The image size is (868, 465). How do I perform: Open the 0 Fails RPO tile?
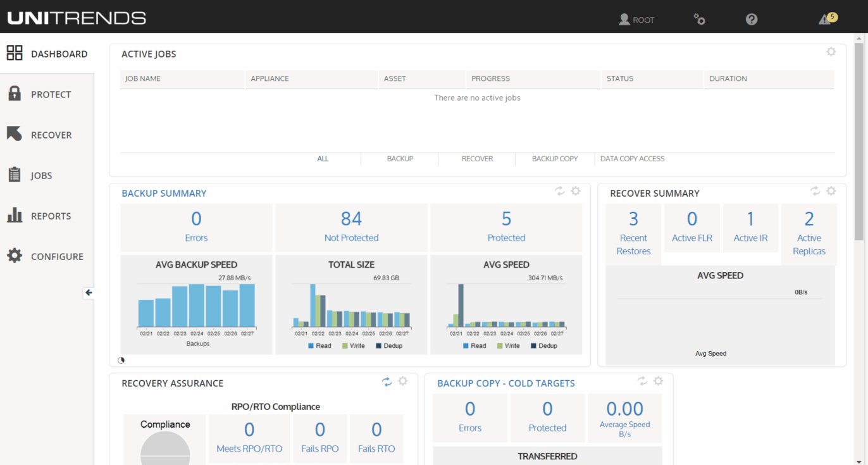coord(320,438)
